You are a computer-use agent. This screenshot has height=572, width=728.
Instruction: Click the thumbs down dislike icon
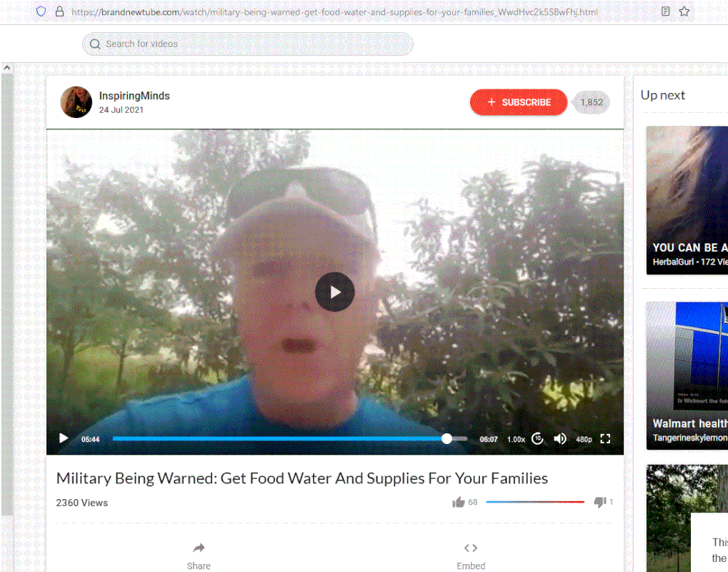click(600, 502)
